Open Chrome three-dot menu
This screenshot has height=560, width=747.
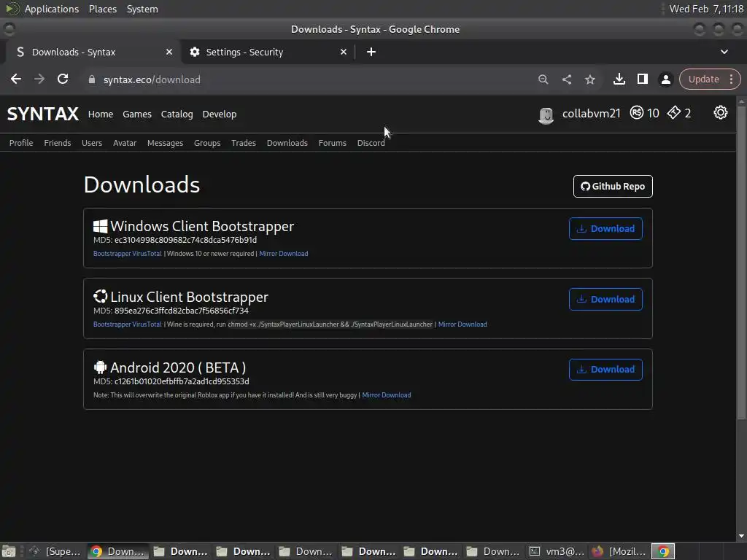coord(731,79)
